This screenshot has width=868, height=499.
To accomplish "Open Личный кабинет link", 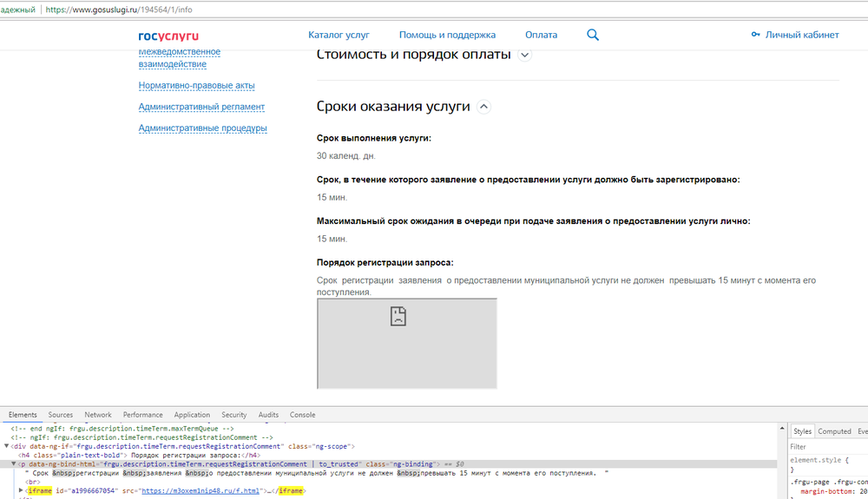I will tap(802, 35).
